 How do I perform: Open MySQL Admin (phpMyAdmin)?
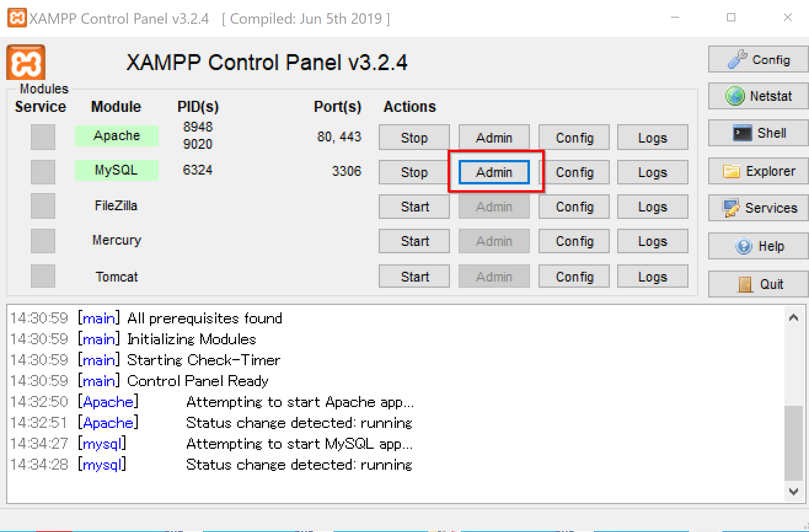pyautogui.click(x=494, y=172)
